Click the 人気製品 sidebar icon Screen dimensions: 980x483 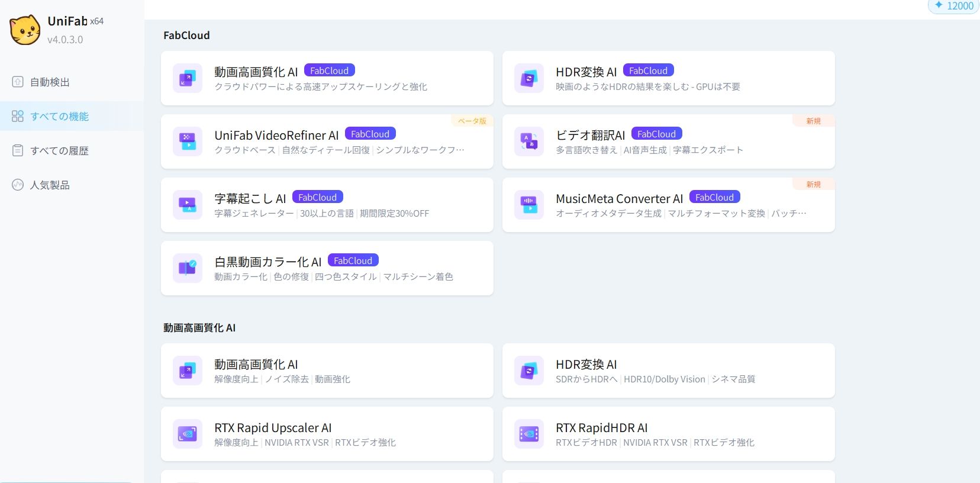[18, 185]
